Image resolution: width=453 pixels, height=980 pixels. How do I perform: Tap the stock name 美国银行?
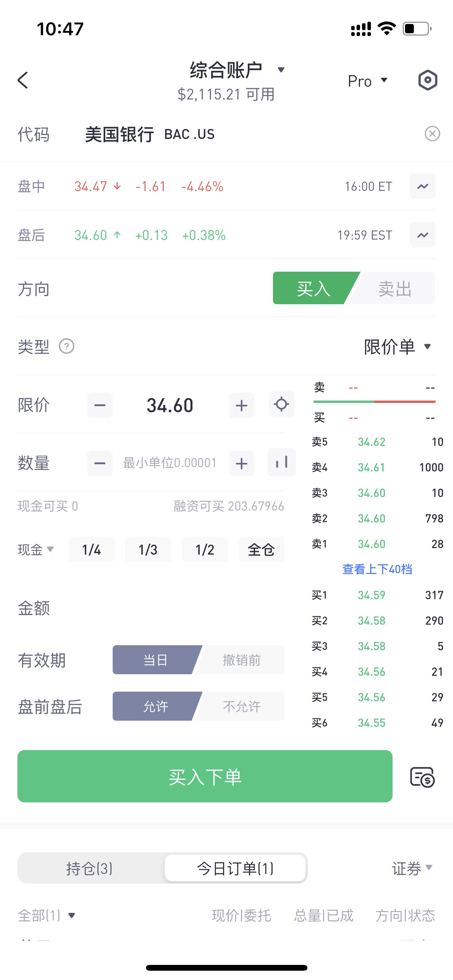point(119,134)
